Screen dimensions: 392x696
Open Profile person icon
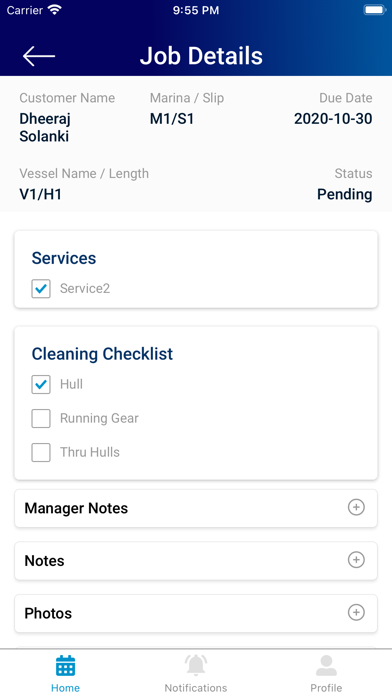tap(326, 665)
